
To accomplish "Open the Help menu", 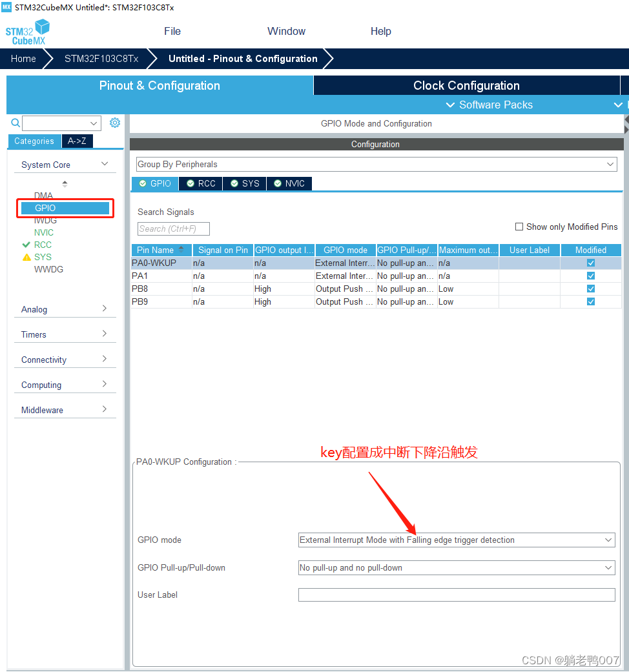I will click(x=381, y=31).
